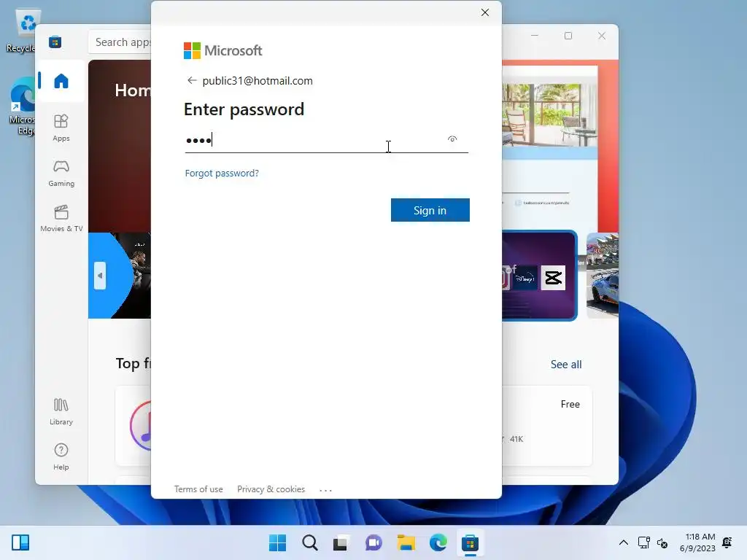Click See all link in Store

566,365
